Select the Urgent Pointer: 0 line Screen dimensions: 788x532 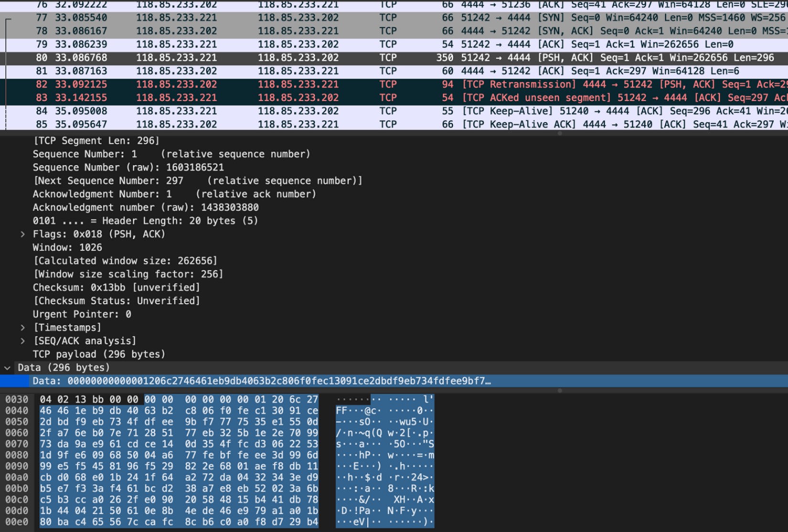[x=82, y=314]
